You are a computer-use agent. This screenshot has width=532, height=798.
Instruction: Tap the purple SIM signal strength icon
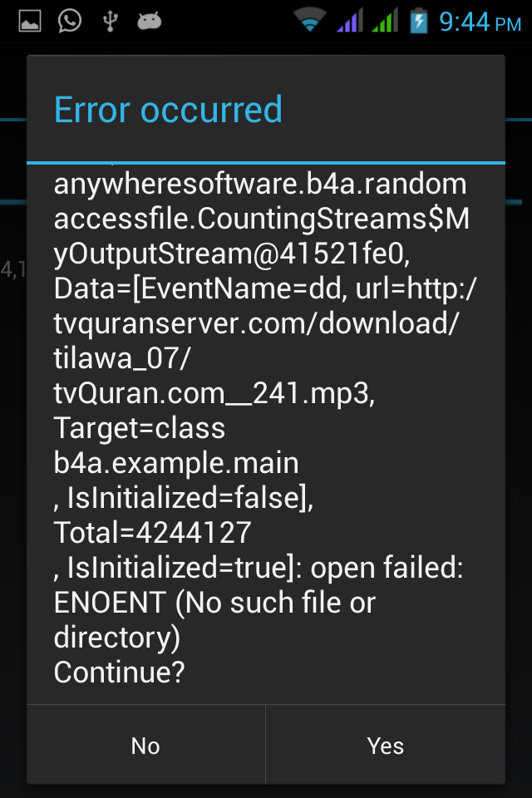pyautogui.click(x=350, y=20)
